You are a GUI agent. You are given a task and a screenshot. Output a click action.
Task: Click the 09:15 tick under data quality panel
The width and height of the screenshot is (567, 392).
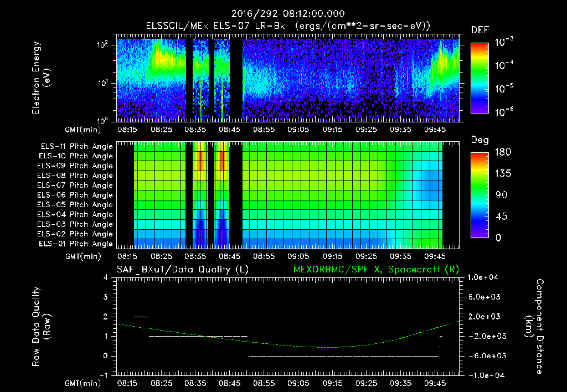click(332, 383)
